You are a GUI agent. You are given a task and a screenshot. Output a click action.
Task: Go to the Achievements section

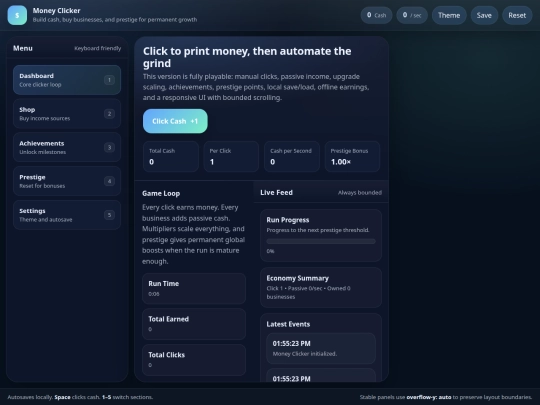click(x=67, y=147)
